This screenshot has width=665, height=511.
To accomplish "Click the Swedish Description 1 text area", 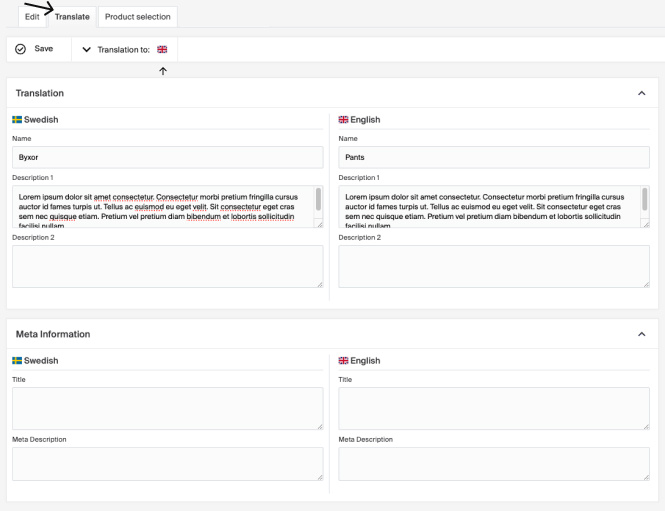I will pyautogui.click(x=160, y=207).
